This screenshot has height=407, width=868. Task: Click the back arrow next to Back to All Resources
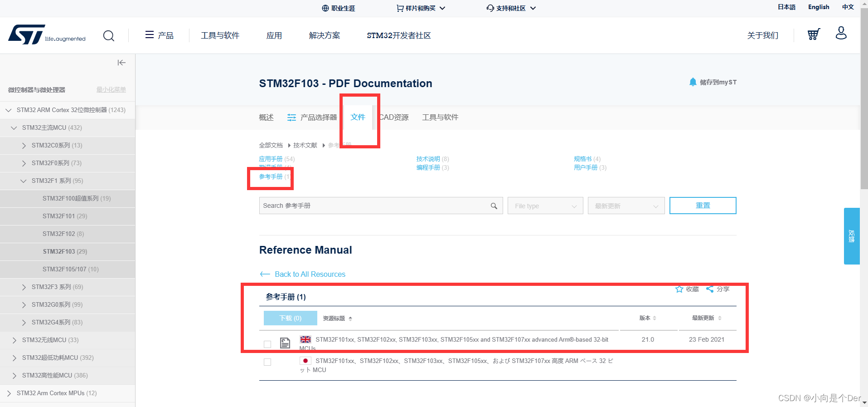coord(265,274)
